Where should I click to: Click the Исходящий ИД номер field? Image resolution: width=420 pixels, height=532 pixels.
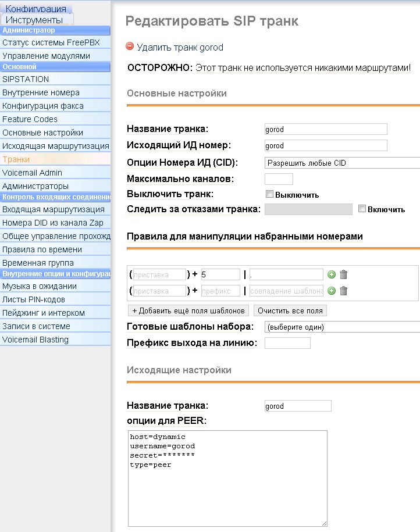326,145
